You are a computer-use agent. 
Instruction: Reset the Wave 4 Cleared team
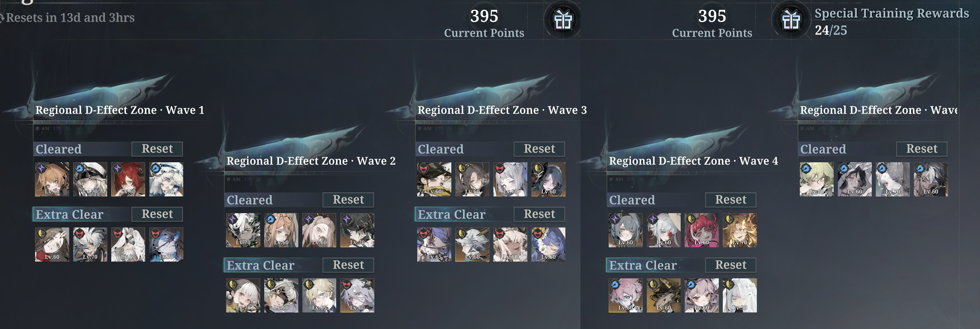pyautogui.click(x=730, y=200)
